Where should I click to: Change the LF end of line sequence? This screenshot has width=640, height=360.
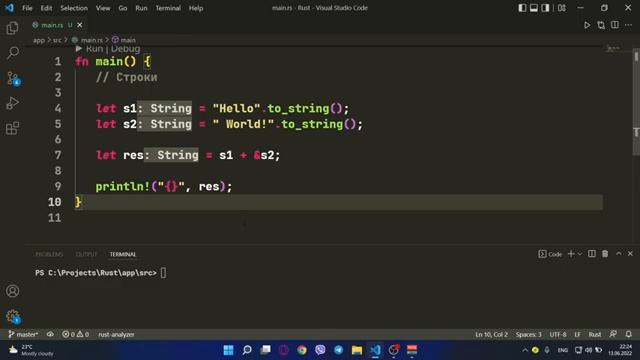pos(578,334)
